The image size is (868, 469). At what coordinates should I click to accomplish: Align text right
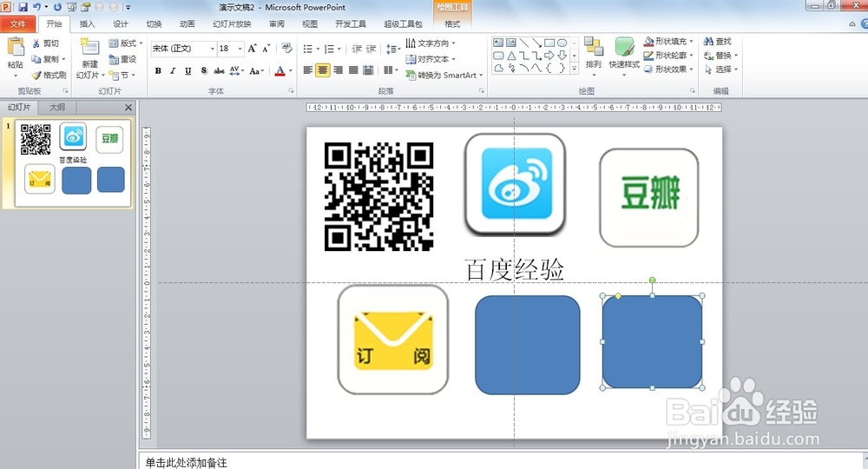tap(338, 70)
